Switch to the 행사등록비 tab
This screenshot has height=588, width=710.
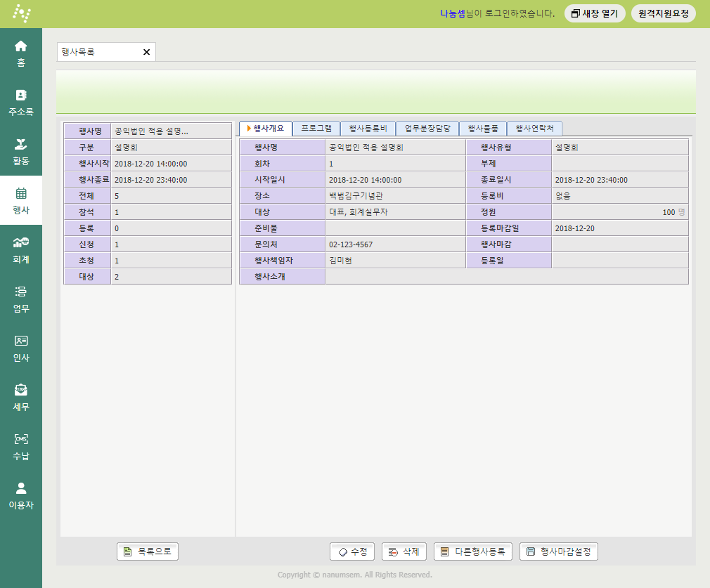click(368, 129)
